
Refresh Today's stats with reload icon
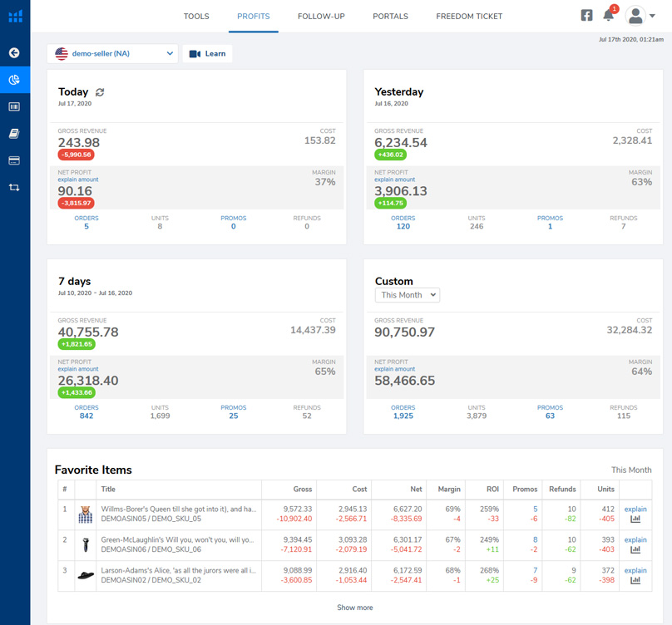click(x=101, y=92)
